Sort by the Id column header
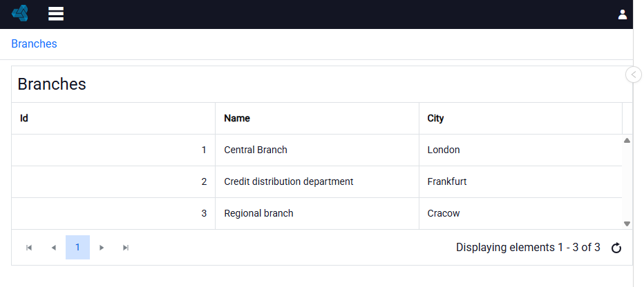The image size is (644, 287). [x=113, y=118]
